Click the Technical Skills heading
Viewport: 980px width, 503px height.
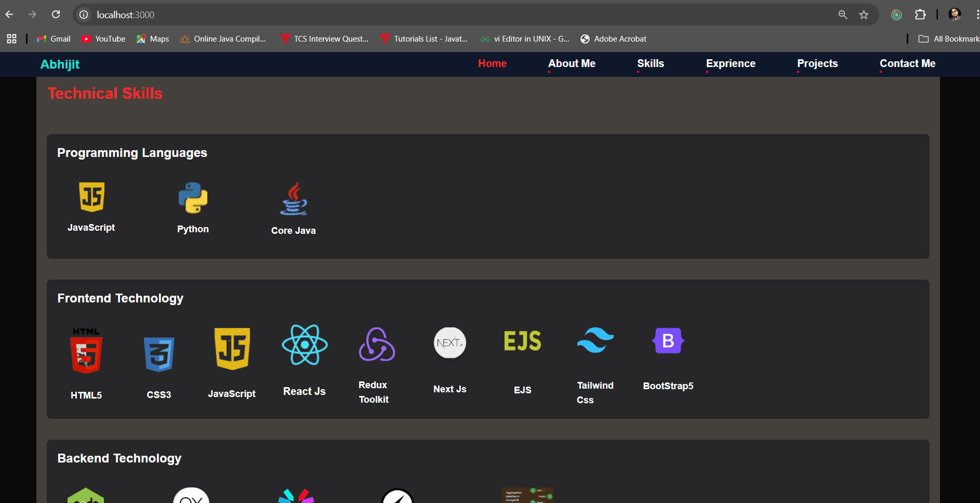[x=105, y=94]
